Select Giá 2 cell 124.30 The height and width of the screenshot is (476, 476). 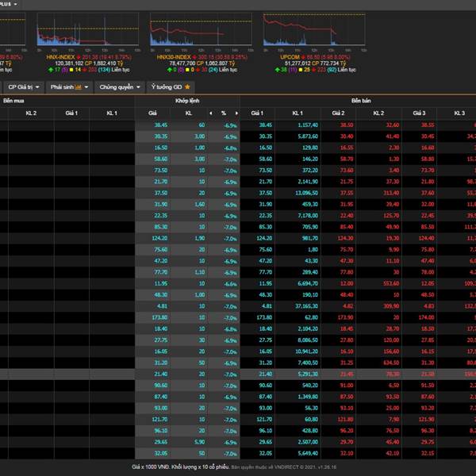coord(345,238)
